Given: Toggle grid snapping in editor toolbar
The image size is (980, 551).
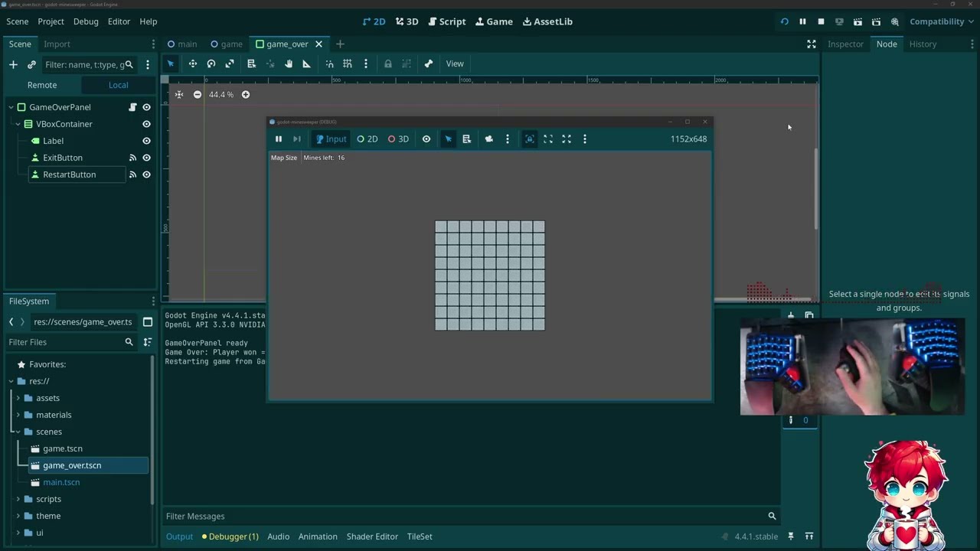Looking at the screenshot, I should point(348,64).
